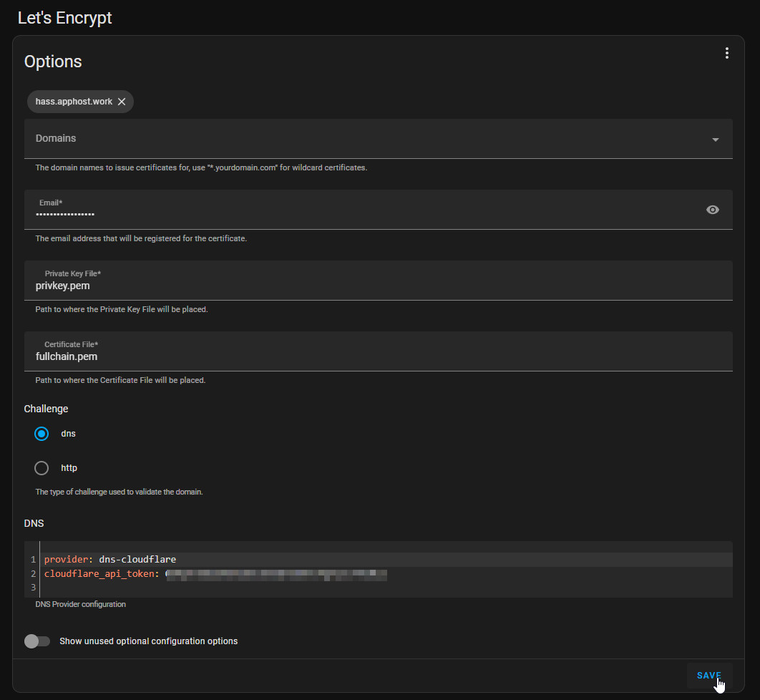The width and height of the screenshot is (760, 700).
Task: Click the "dns" option label text
Action: coord(68,434)
